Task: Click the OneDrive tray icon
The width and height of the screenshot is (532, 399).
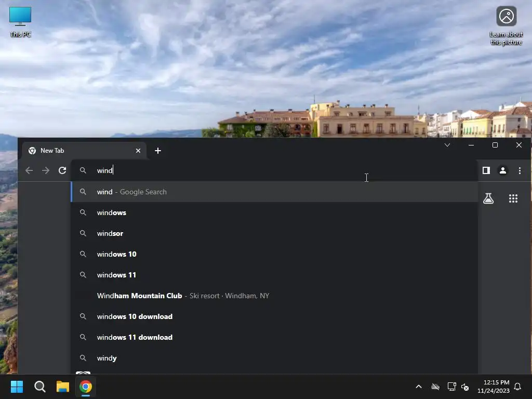Action: click(x=435, y=387)
